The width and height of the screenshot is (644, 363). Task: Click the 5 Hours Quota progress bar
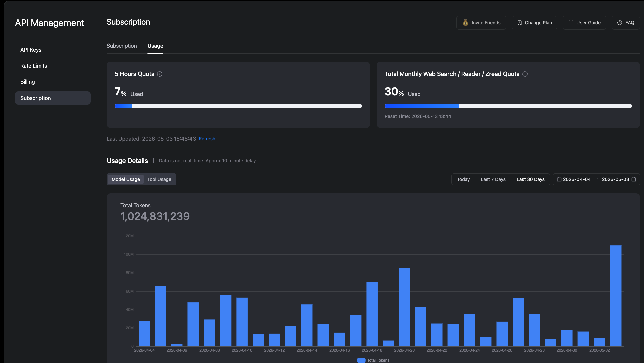coord(238,106)
